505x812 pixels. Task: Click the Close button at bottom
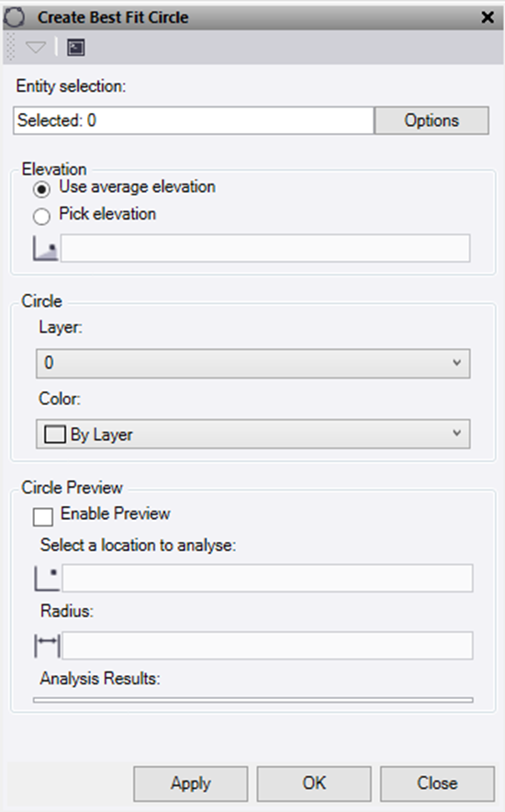click(x=437, y=784)
